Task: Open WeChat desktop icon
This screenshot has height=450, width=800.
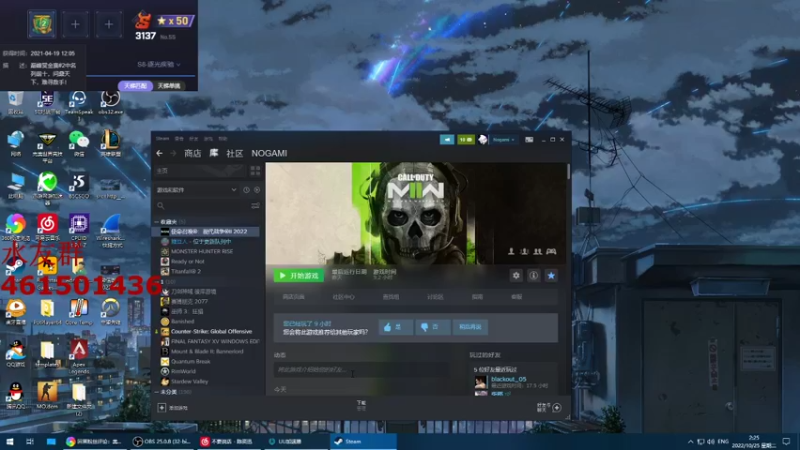Action: [x=79, y=142]
